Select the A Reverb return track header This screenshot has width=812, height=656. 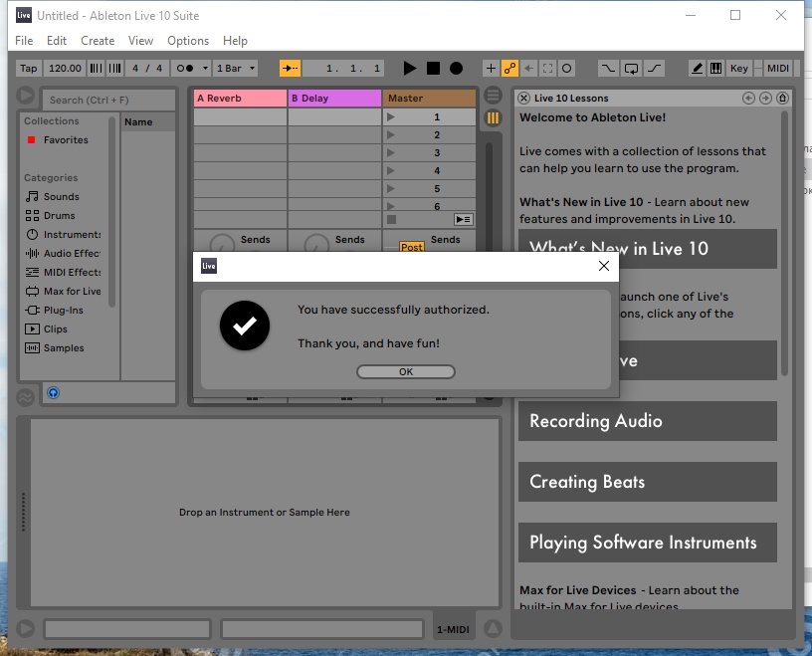click(240, 98)
